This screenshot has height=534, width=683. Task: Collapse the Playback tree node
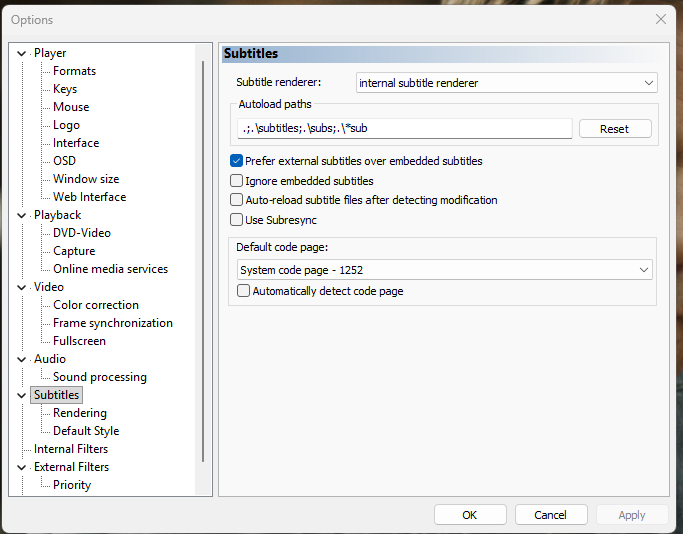(x=21, y=216)
